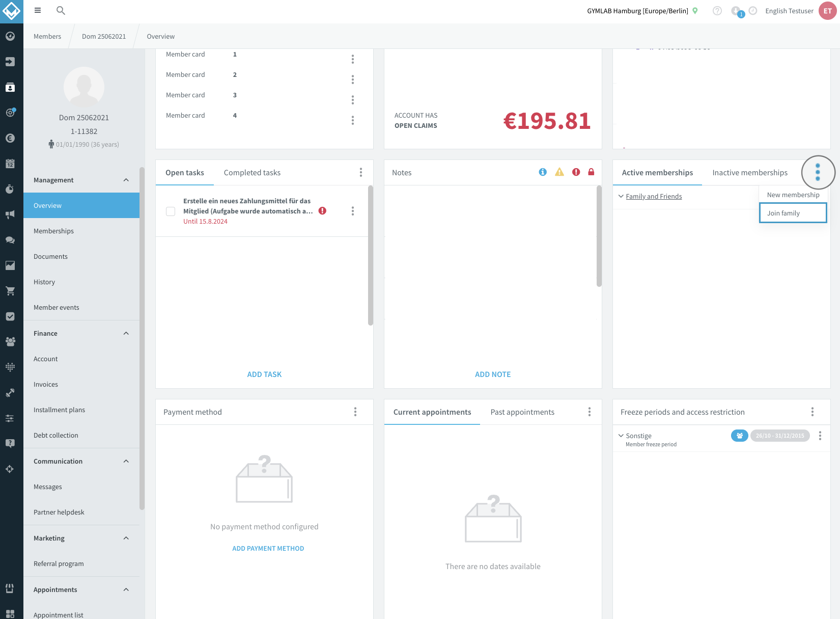Collapse the Finance section
Image resolution: width=840 pixels, height=619 pixels.
pyautogui.click(x=126, y=333)
